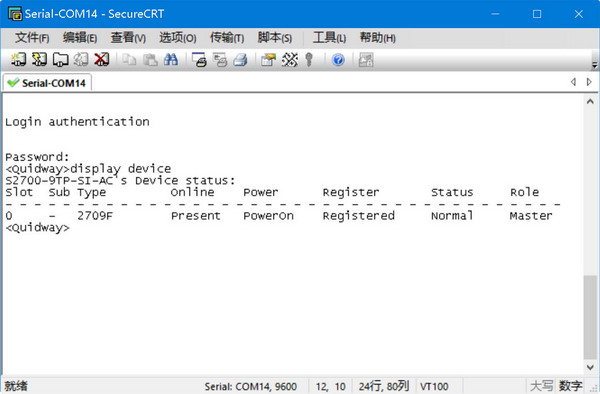This screenshot has width=600, height=394.
Task: Click the 'display device' command text
Action: pyautogui.click(x=121, y=169)
